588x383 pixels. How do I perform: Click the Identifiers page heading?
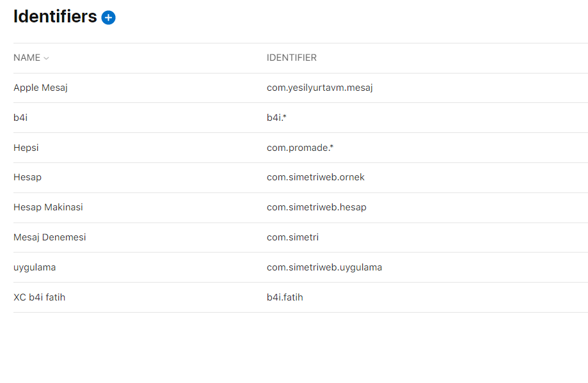click(55, 17)
